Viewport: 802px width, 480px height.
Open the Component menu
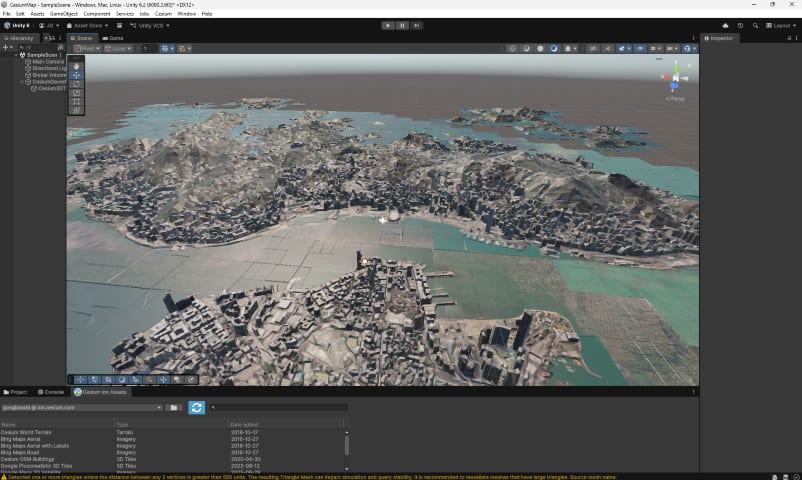coord(97,14)
